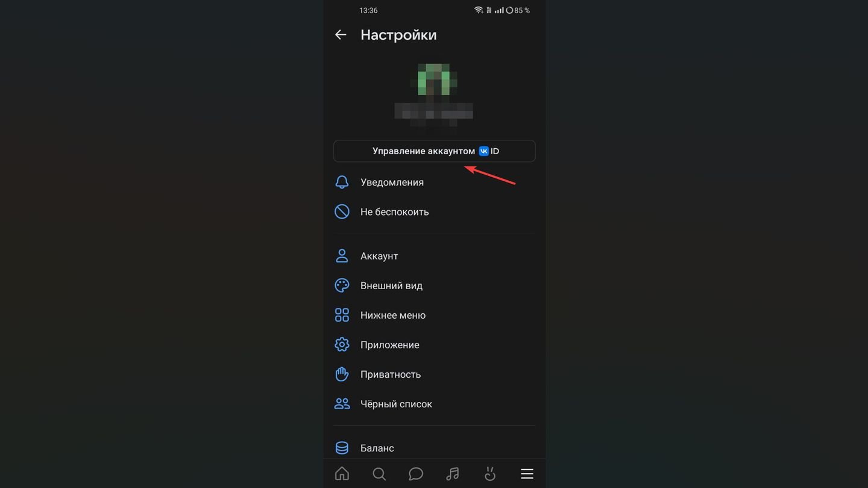
Task: Open Внешний вид settings
Action: click(434, 285)
